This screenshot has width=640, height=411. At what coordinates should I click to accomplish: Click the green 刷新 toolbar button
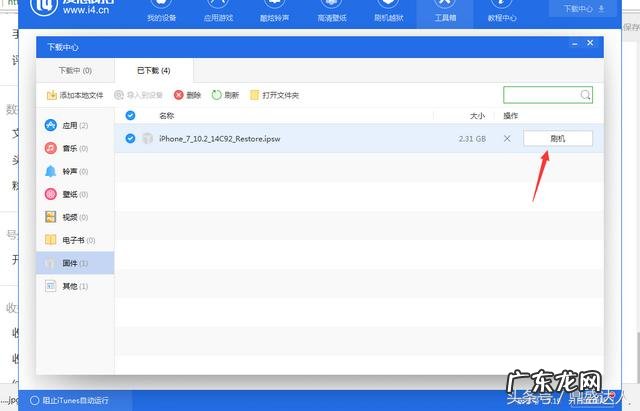click(x=225, y=95)
